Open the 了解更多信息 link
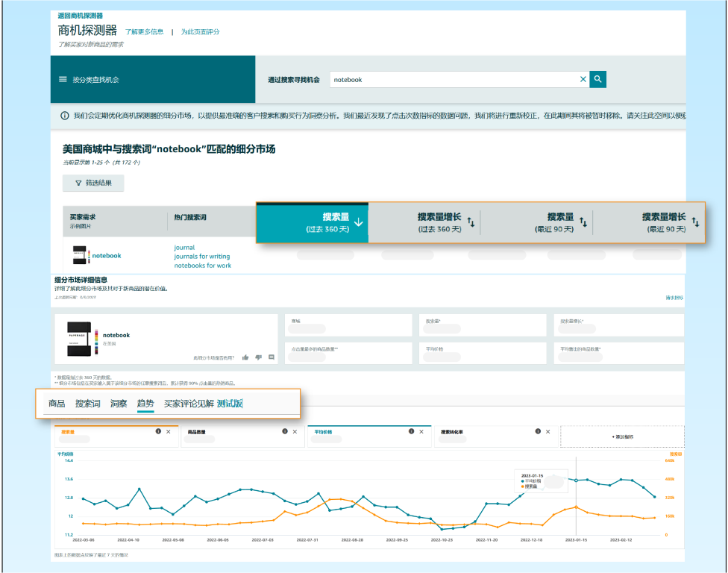 [145, 31]
